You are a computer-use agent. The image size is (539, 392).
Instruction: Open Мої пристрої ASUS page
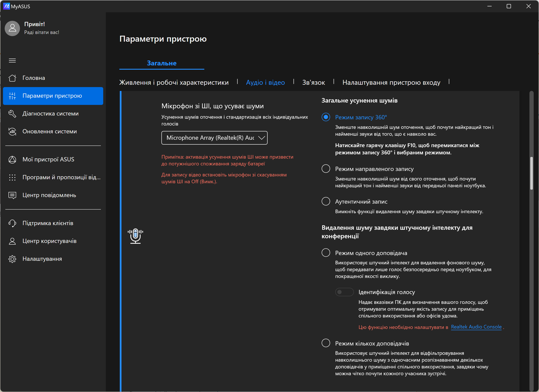[x=53, y=159]
